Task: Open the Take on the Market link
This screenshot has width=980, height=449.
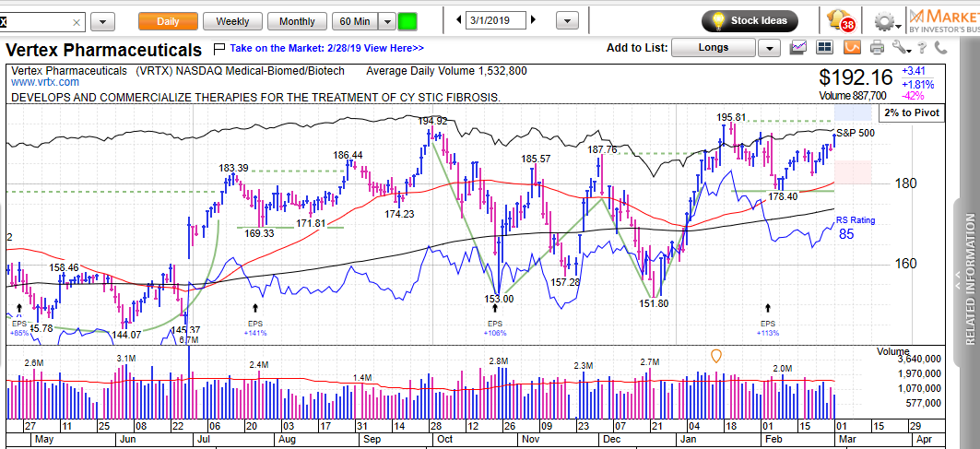Action: (x=327, y=48)
